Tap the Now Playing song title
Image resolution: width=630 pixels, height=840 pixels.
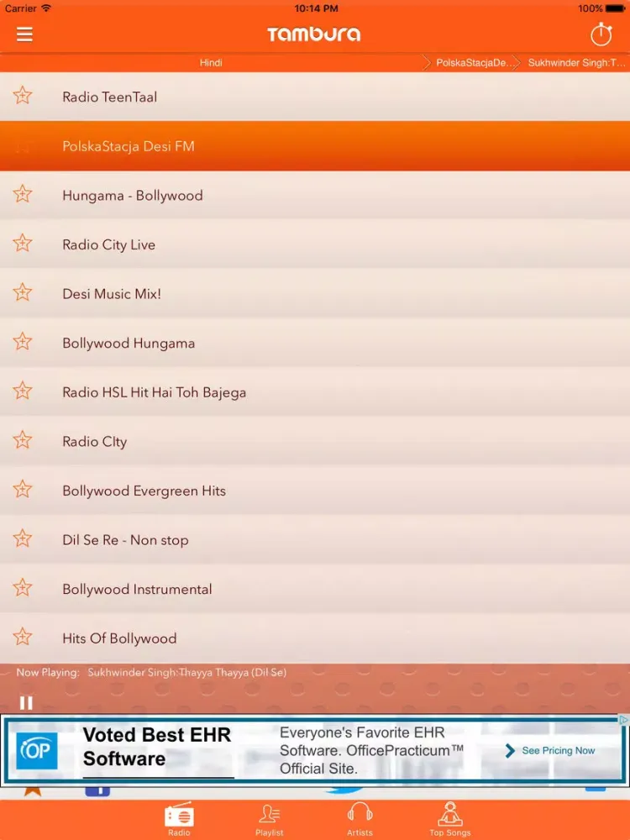point(187,672)
